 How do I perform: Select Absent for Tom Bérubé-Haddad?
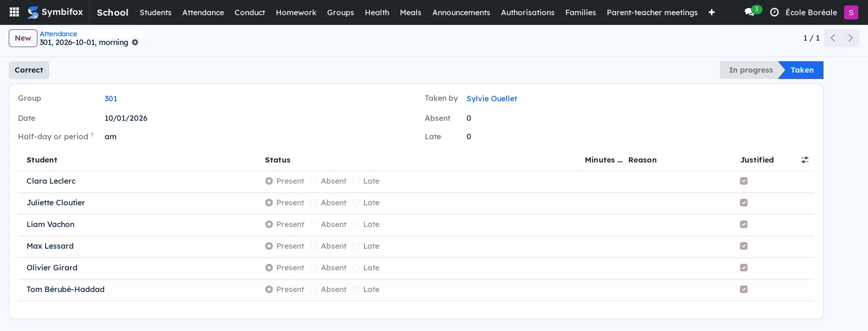314,289
